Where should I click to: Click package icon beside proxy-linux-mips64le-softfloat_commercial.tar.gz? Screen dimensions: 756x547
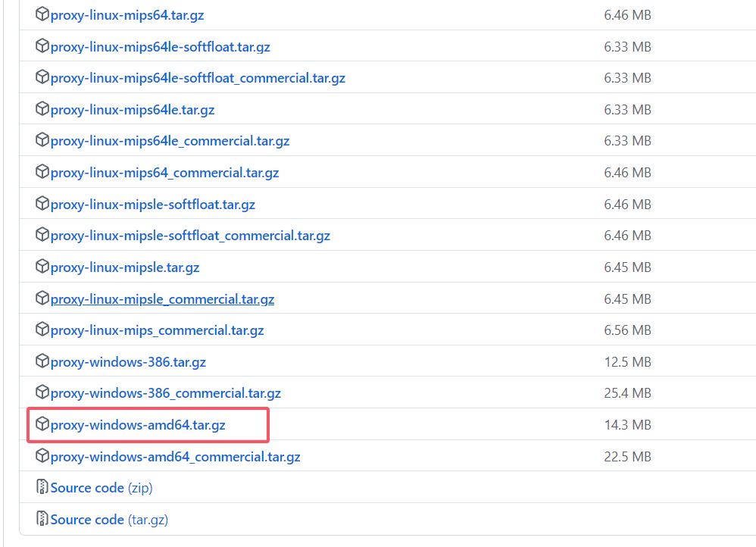(42, 77)
